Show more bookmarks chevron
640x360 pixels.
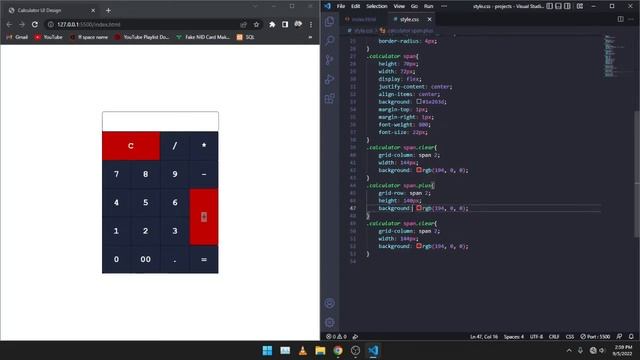310,37
